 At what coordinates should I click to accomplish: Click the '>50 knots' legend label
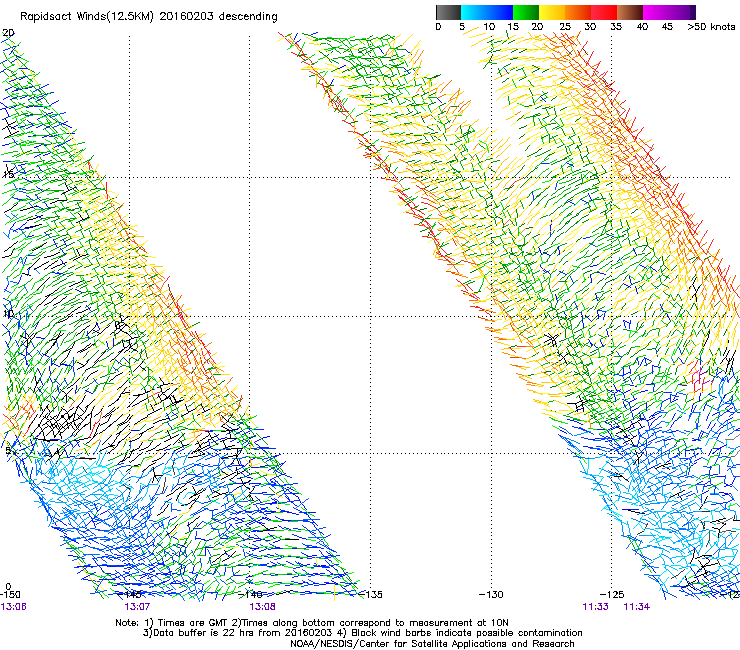click(x=711, y=27)
